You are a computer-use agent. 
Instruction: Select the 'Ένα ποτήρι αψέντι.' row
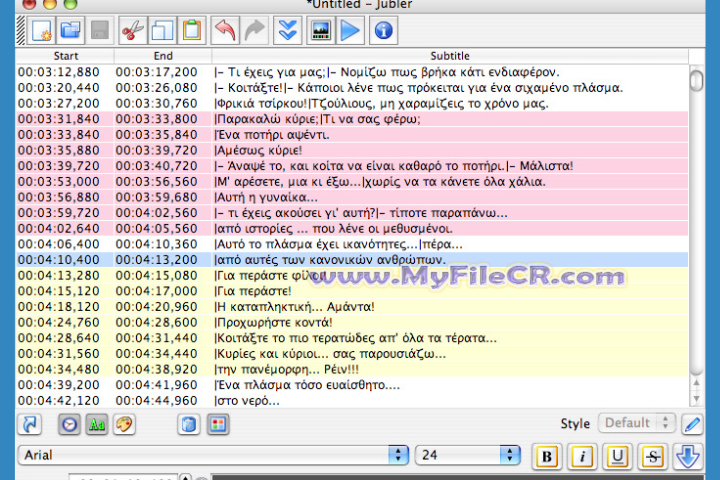[352, 135]
